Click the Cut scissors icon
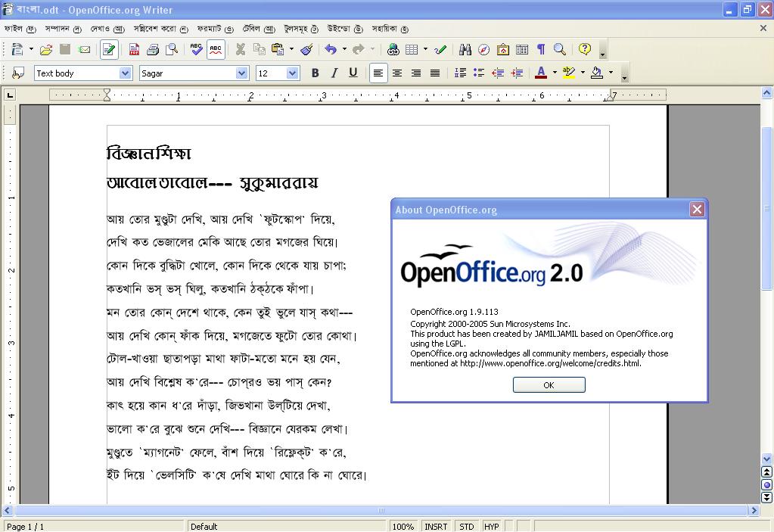This screenshot has width=774, height=532. tap(241, 49)
